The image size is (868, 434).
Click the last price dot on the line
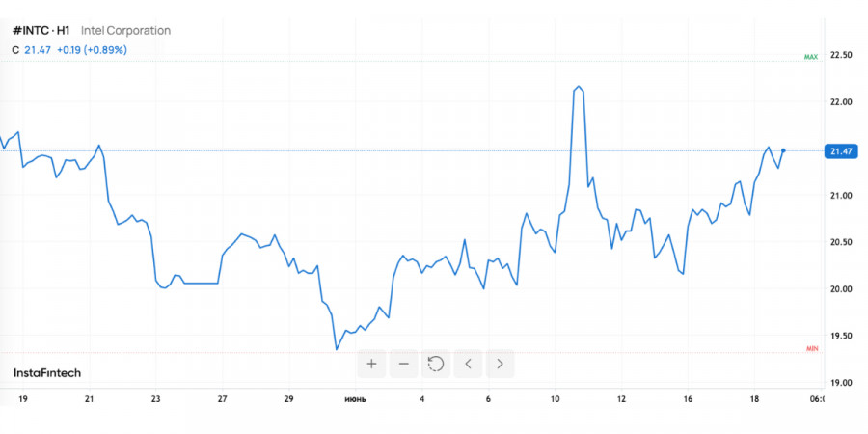coord(783,150)
